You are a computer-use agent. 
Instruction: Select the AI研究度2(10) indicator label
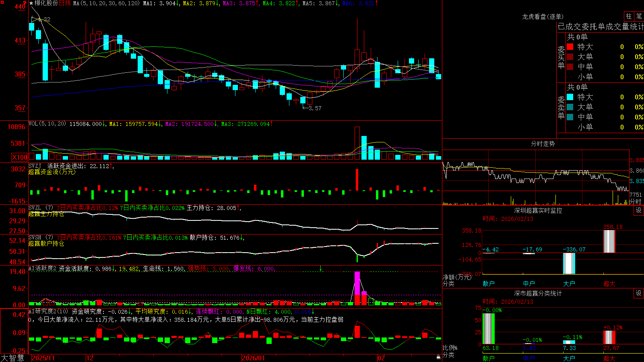click(x=48, y=312)
